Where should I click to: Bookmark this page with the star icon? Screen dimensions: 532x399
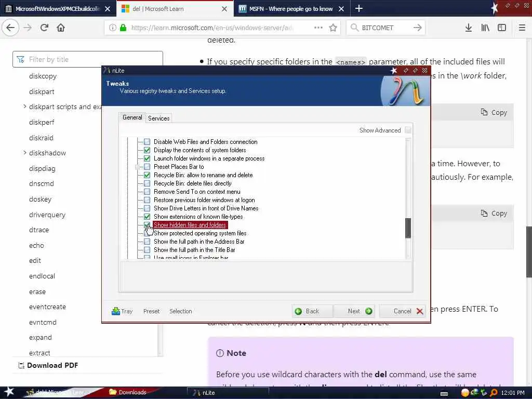pos(333,28)
